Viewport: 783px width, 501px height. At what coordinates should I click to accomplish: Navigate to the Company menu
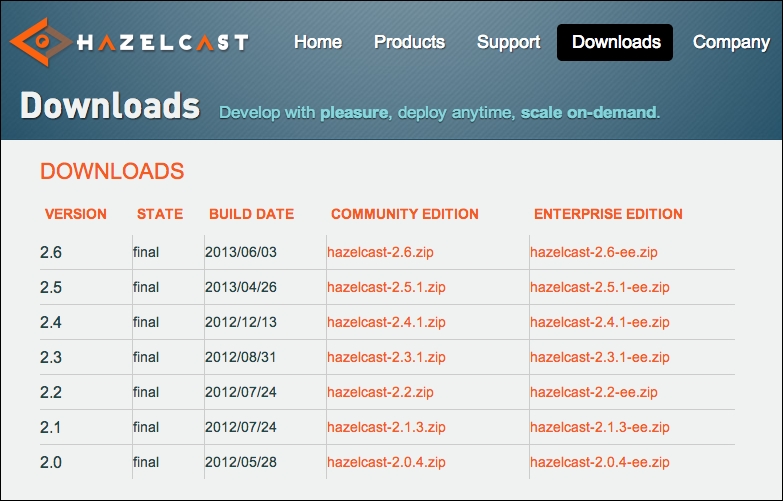731,42
